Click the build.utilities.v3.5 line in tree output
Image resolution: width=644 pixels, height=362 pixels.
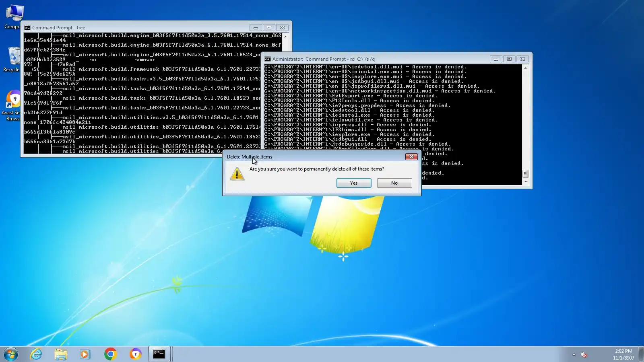[x=161, y=117]
